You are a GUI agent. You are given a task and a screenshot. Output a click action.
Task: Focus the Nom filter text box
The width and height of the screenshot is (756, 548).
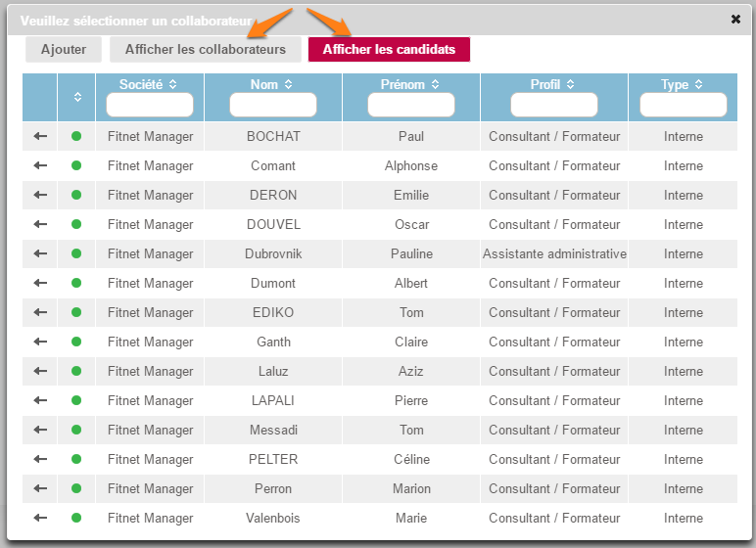(272, 105)
